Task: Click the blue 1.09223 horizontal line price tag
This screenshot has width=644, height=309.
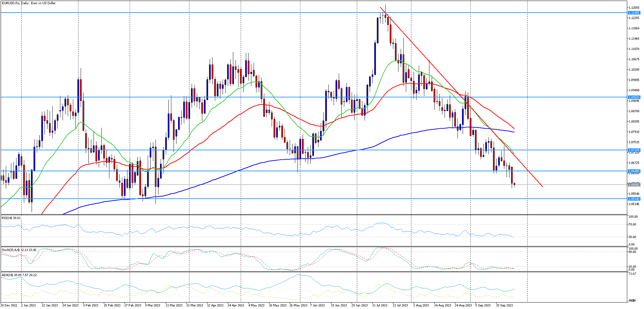Action: (634, 97)
